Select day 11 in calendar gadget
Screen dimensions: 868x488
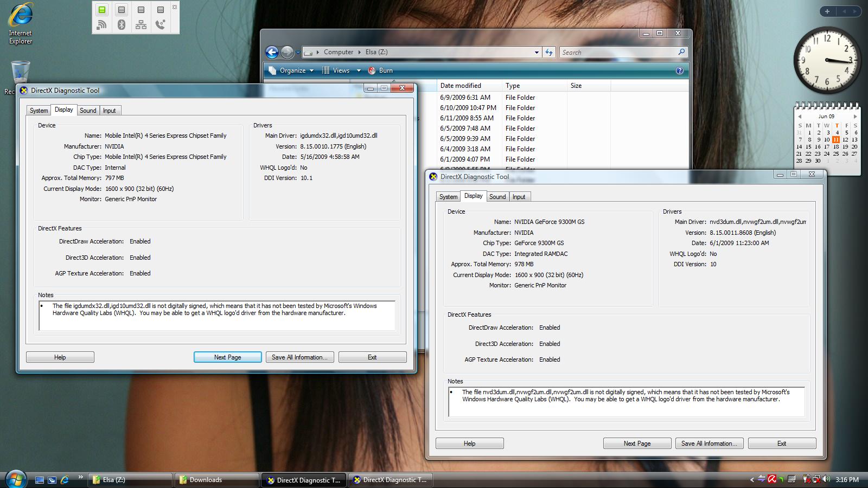(x=836, y=139)
